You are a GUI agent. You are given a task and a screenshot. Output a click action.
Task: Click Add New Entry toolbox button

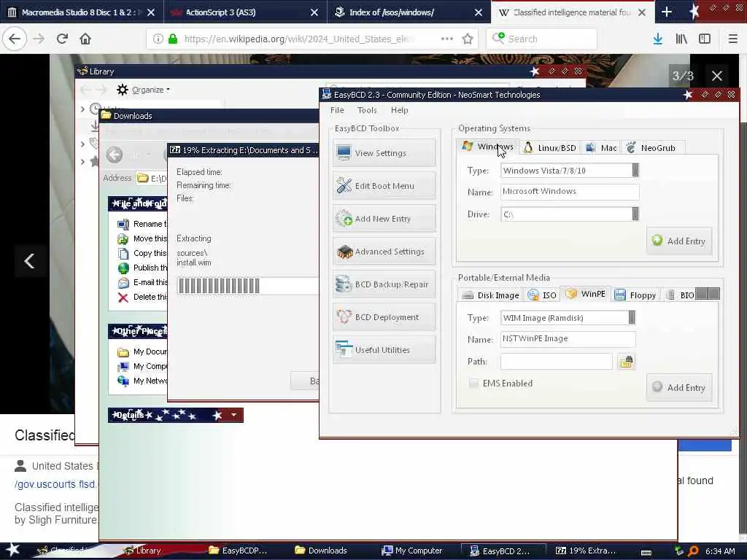(x=384, y=219)
